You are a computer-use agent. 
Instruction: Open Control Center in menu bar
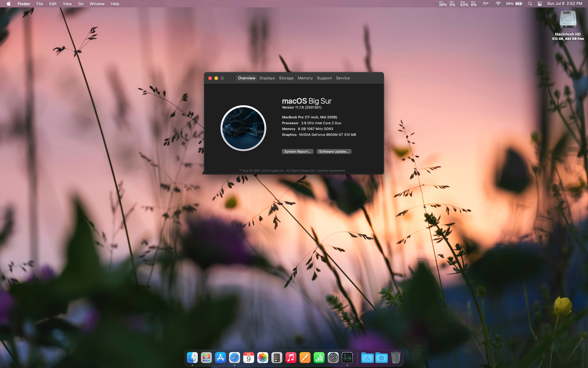click(540, 4)
